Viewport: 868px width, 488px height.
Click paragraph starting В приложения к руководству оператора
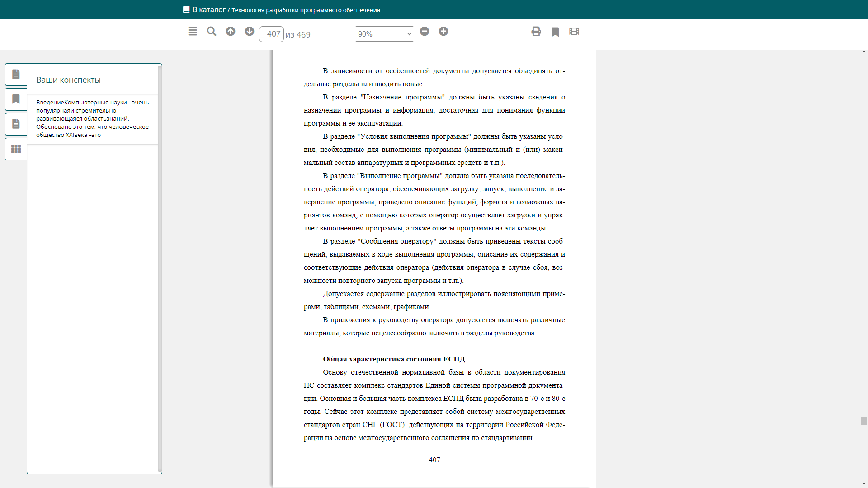click(x=434, y=326)
